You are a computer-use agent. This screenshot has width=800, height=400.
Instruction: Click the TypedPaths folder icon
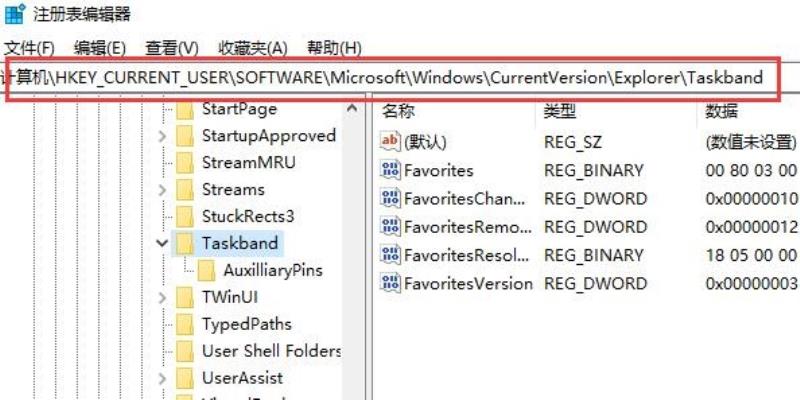pyautogui.click(x=185, y=324)
